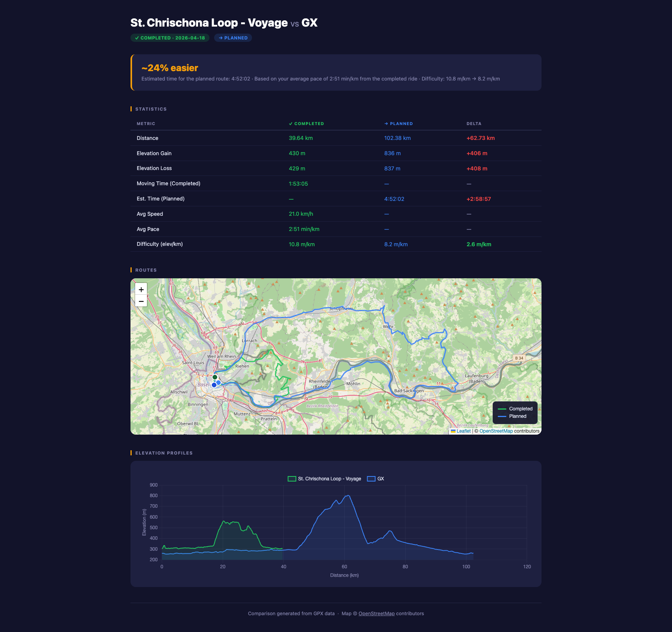Click the Completed line swatch in map legend
This screenshot has height=632, width=672.
point(502,409)
